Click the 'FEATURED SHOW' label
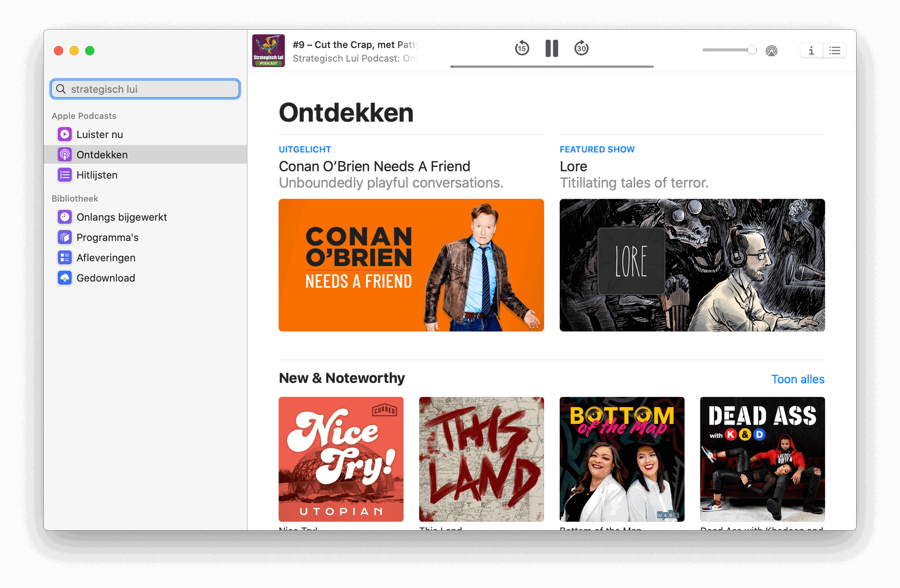The height and width of the screenshot is (588, 900). click(597, 150)
